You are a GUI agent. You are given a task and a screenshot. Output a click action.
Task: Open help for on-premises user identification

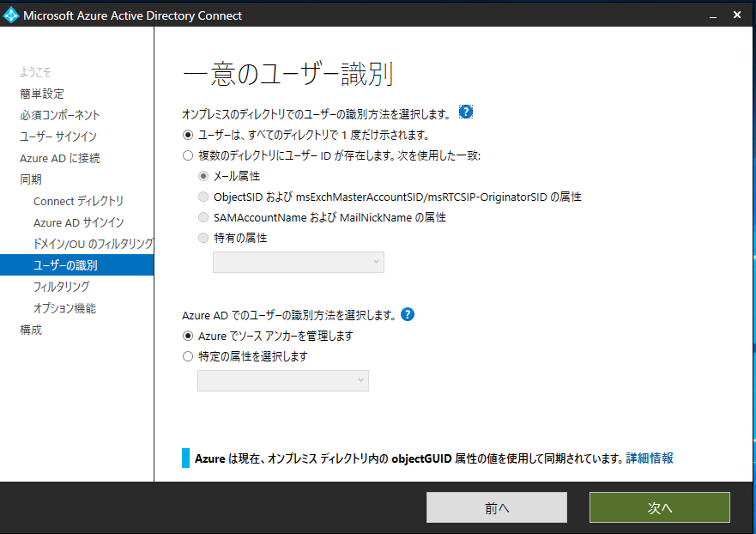(x=466, y=112)
